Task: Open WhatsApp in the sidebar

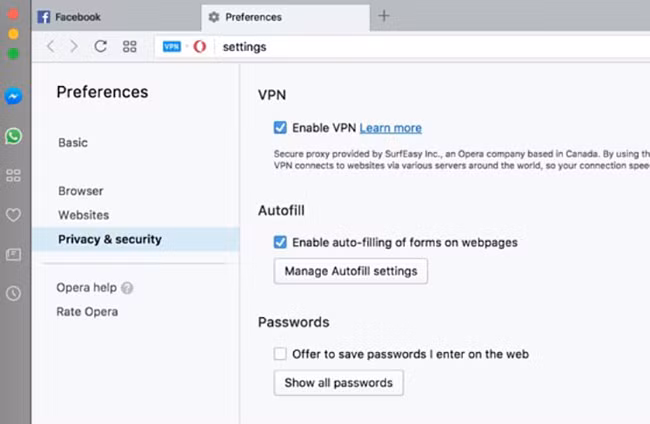Action: click(14, 136)
